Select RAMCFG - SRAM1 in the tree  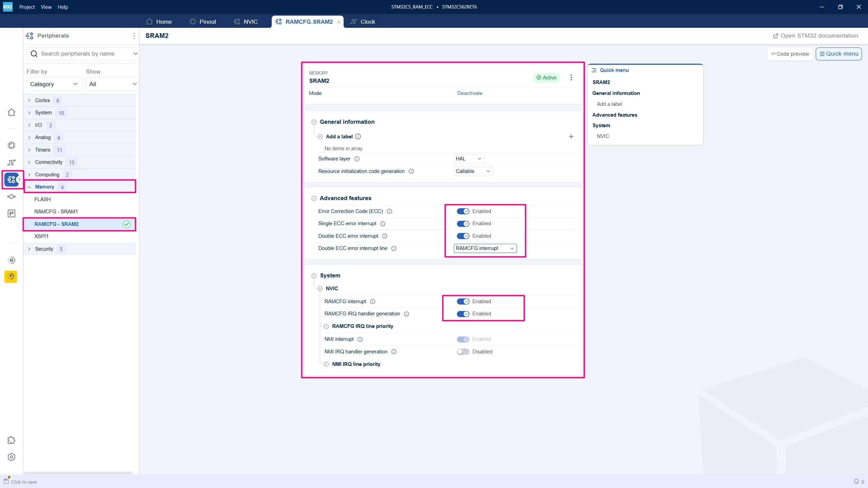56,212
